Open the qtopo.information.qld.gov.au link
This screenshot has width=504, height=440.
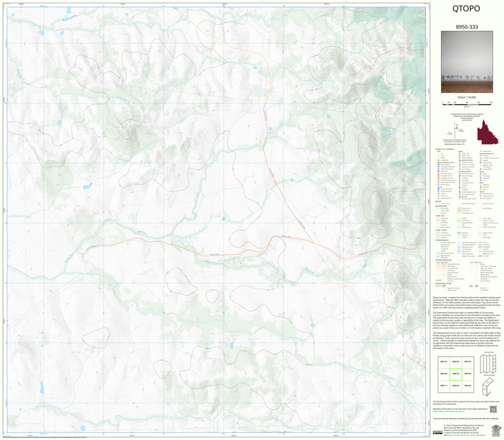coord(448,411)
